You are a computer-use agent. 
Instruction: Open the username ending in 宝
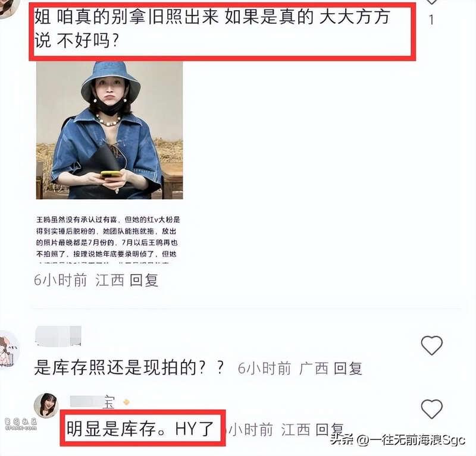point(92,402)
